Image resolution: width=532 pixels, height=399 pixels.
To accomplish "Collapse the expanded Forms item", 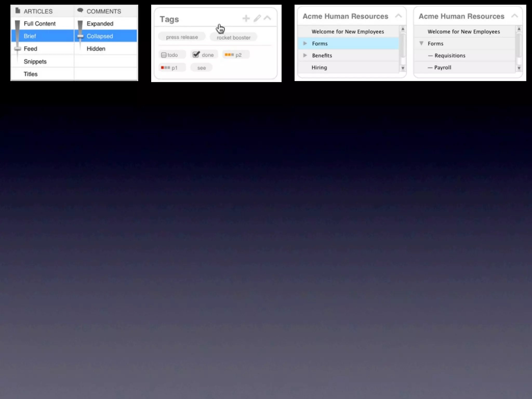I will pyautogui.click(x=421, y=43).
